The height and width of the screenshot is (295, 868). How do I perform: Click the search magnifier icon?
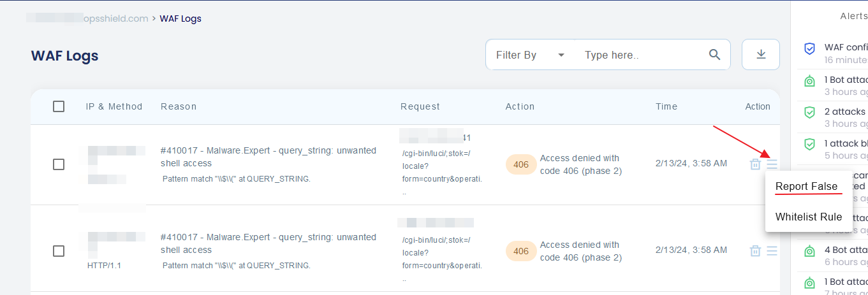point(714,55)
